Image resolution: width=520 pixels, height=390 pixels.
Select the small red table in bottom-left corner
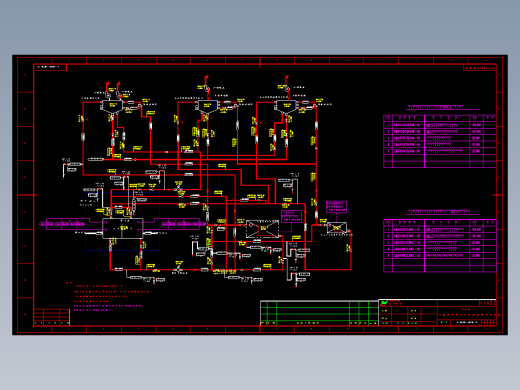pos(52,317)
